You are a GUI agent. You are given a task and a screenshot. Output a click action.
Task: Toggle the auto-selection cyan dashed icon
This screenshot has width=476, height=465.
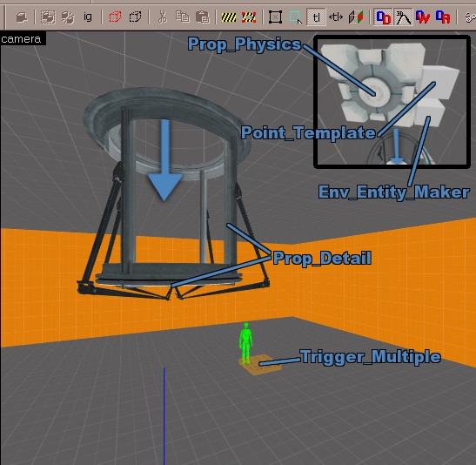[295, 17]
